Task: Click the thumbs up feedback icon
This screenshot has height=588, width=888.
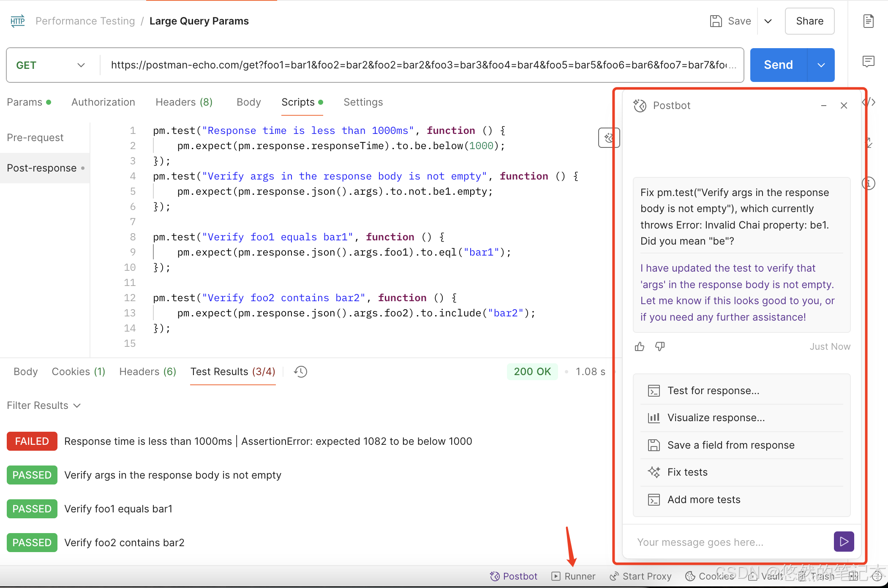Action: (x=640, y=347)
